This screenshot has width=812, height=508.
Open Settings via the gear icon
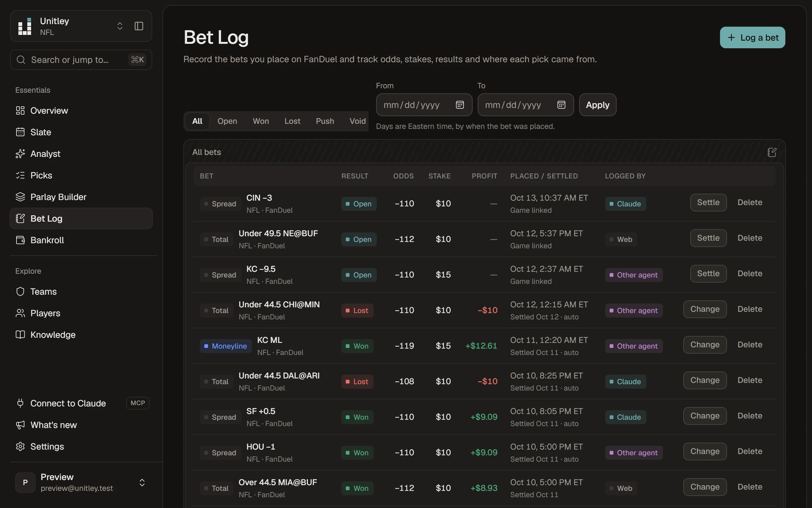pos(20,446)
